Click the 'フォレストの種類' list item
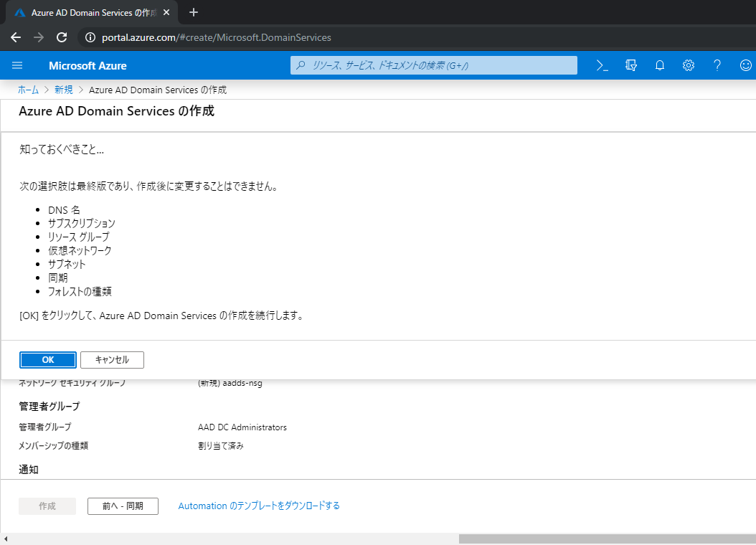The image size is (756, 545). click(x=80, y=292)
